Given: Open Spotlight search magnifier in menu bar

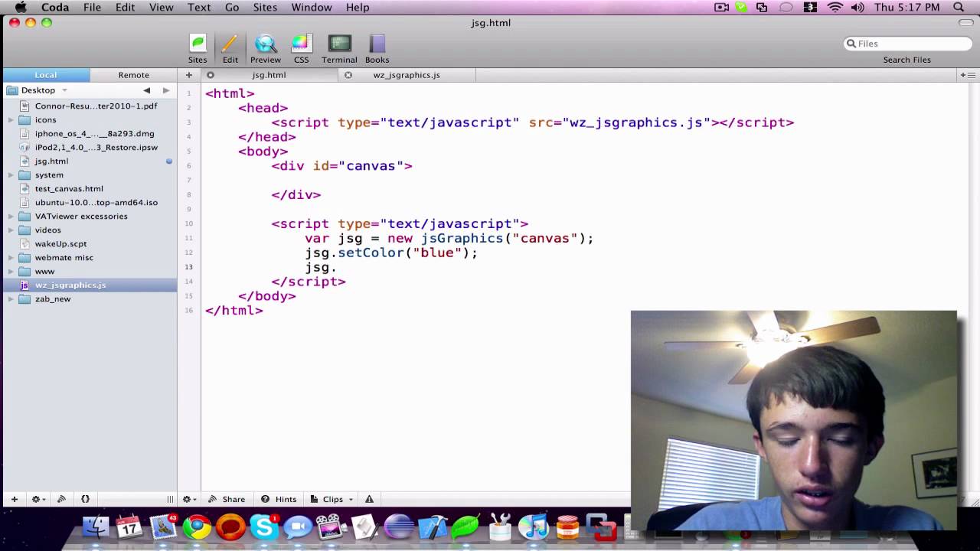Looking at the screenshot, I should pyautogui.click(x=959, y=7).
